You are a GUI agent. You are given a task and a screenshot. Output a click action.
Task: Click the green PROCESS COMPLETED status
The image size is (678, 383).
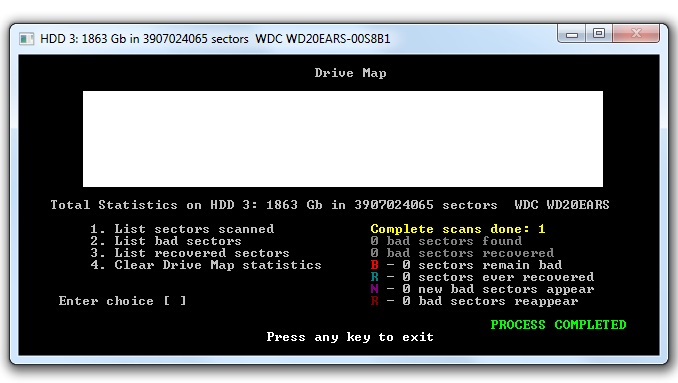point(558,325)
